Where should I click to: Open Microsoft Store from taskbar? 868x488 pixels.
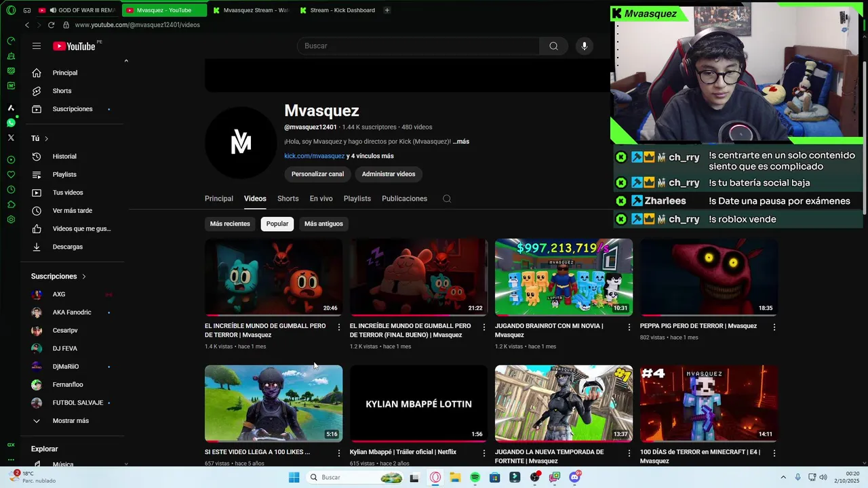[494, 477]
